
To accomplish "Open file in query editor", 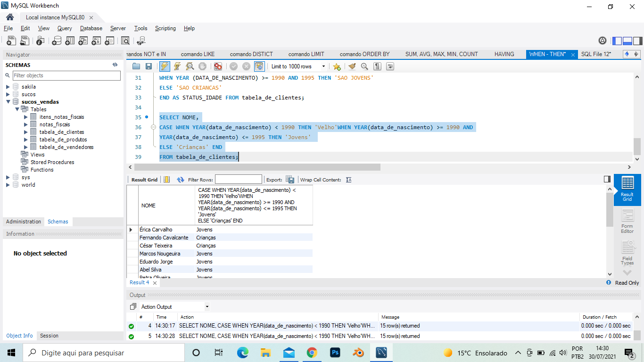I will click(136, 66).
